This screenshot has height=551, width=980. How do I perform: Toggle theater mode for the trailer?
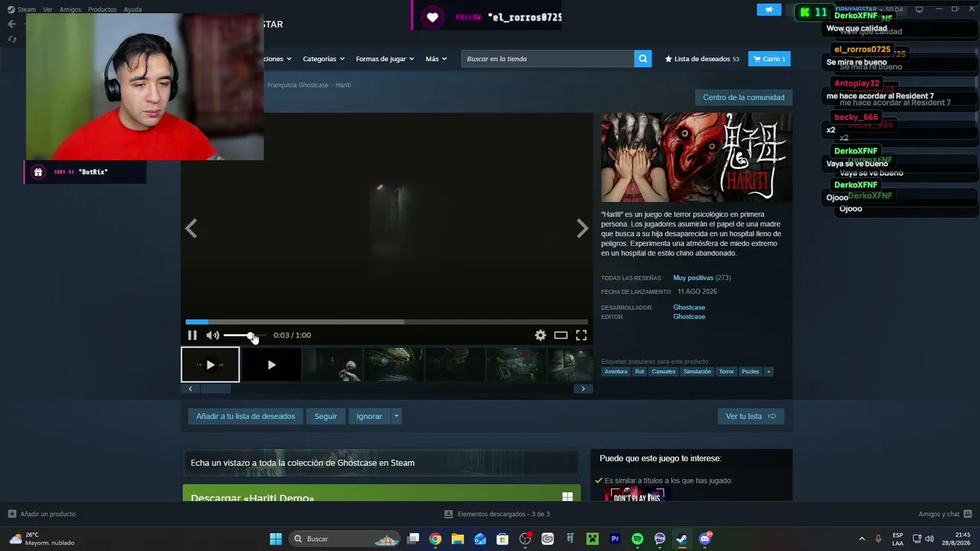[x=561, y=335]
